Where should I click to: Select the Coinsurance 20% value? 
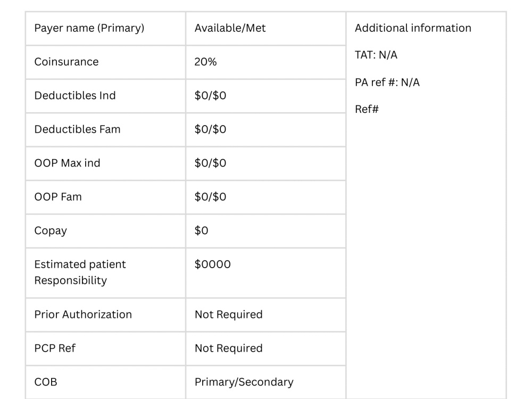pyautogui.click(x=205, y=62)
